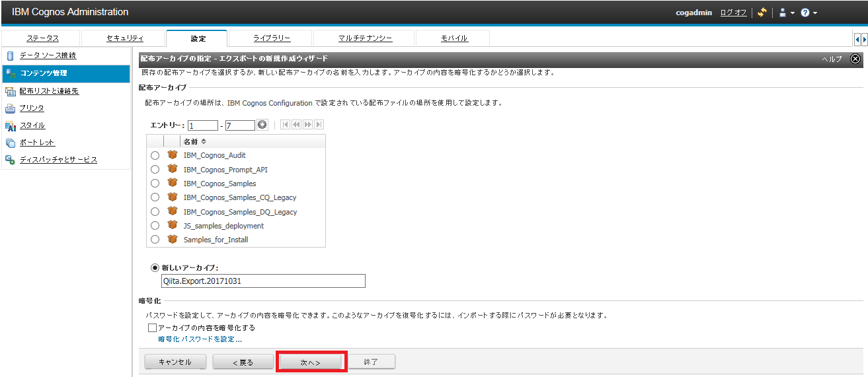Click the データソース接続 database icon in the sidebar
The height and width of the screenshot is (377, 868).
10,55
